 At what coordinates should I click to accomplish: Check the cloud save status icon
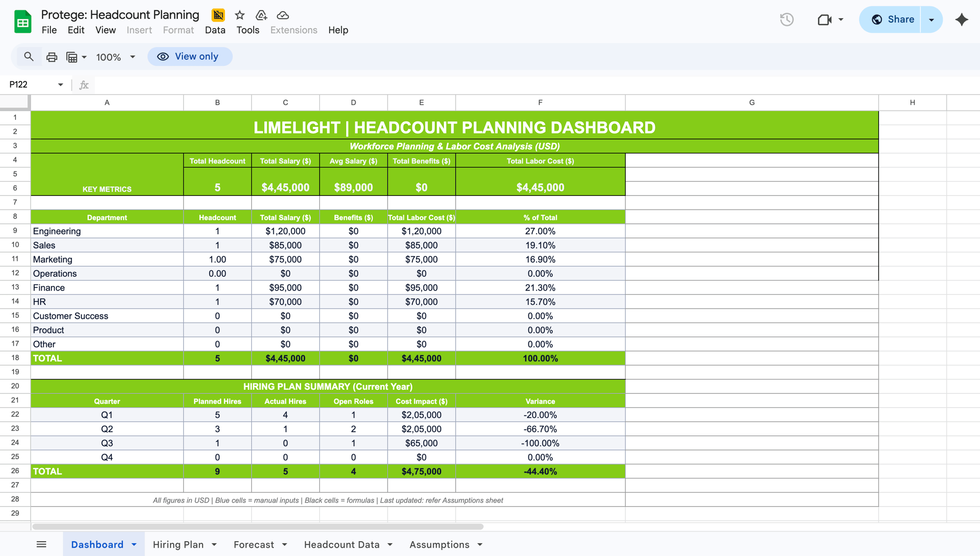click(283, 15)
